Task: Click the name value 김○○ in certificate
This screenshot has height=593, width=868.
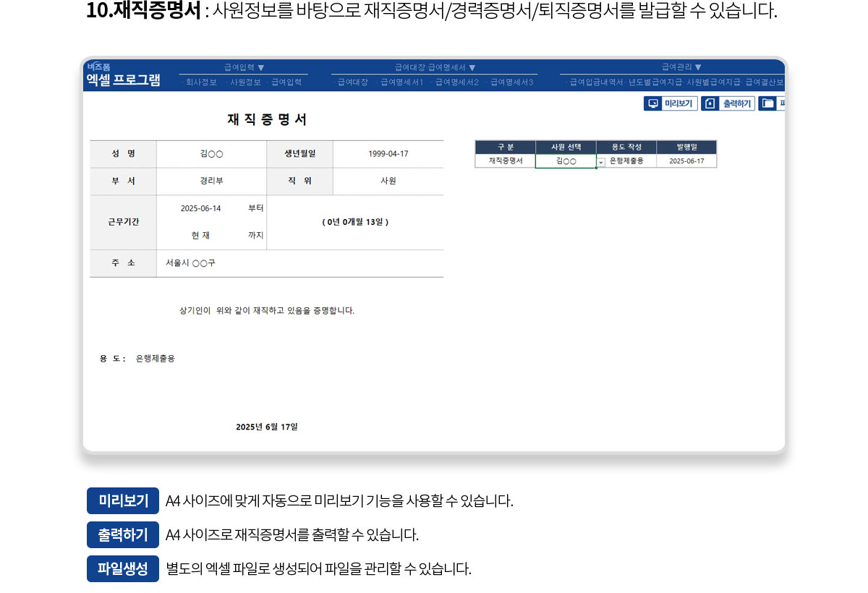Action: tap(211, 154)
